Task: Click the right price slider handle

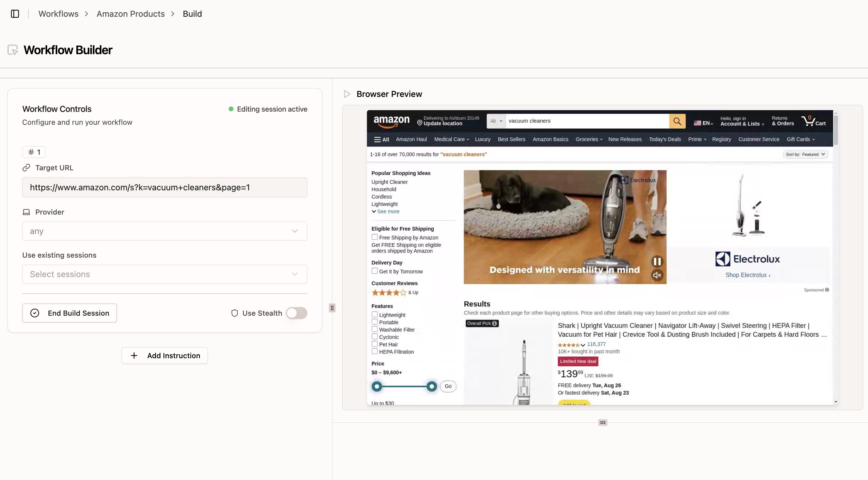Action: pos(431,386)
